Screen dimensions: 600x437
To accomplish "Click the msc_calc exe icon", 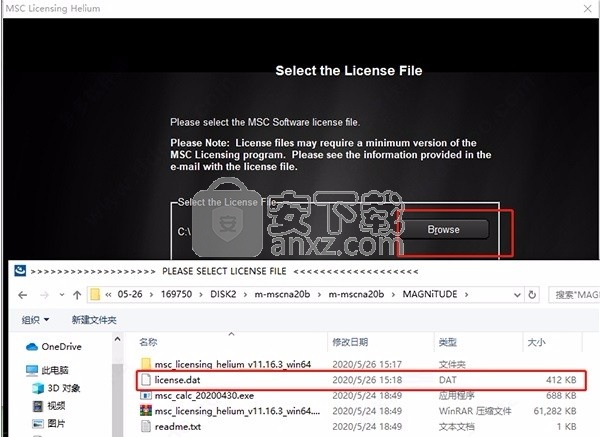I will point(146,395).
